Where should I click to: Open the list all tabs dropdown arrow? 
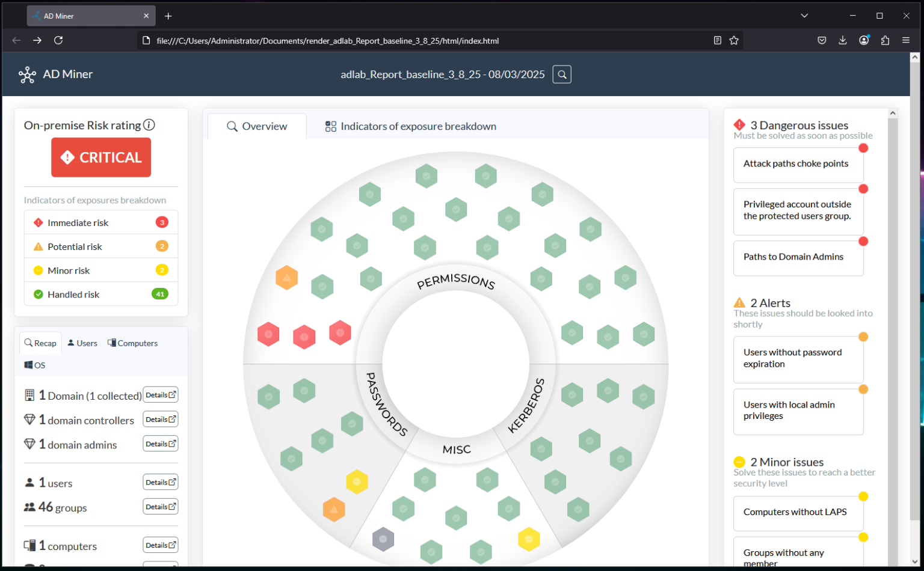coord(804,16)
